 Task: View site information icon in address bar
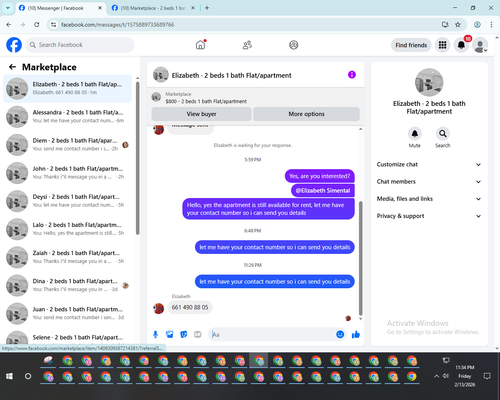(x=53, y=24)
